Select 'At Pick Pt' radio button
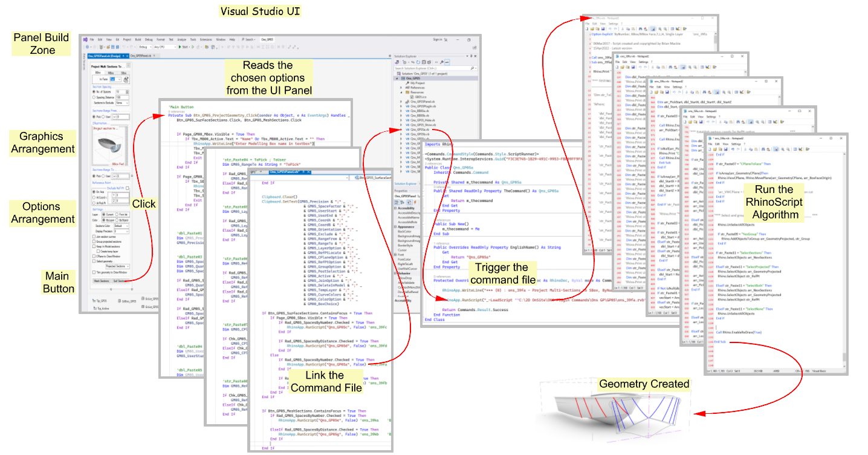 [94, 203]
